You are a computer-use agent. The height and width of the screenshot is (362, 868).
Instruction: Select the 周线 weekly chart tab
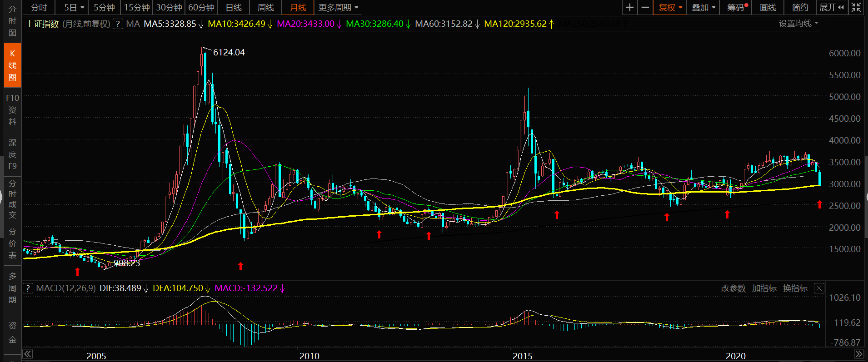click(x=266, y=7)
